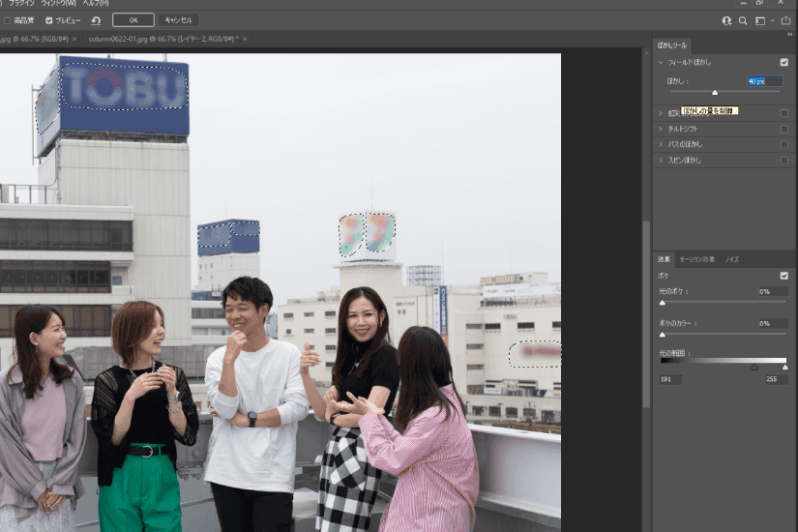Screen dimensions: 798x532
Task: Enable the 高品質 checkbox
Action: point(8,19)
